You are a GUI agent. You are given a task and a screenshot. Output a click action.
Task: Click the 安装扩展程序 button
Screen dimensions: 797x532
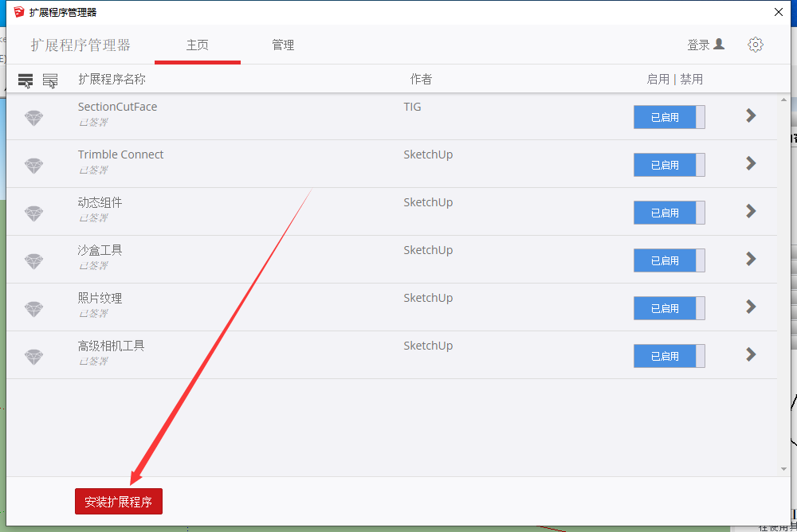(119, 502)
